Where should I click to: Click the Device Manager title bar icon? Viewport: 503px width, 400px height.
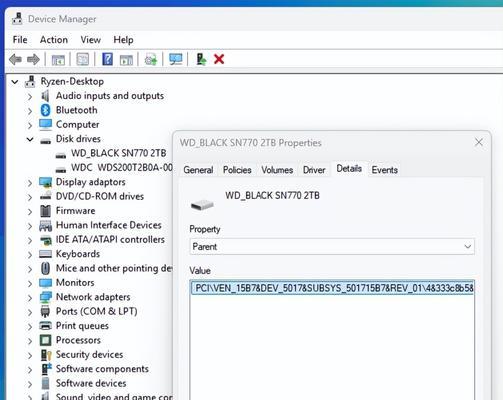pos(17,19)
